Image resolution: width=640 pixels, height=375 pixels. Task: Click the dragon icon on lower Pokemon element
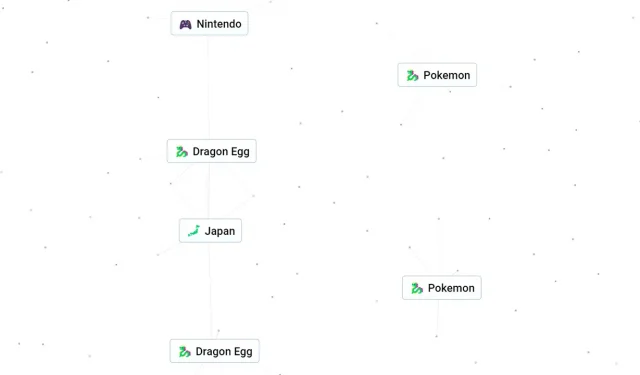coord(417,288)
